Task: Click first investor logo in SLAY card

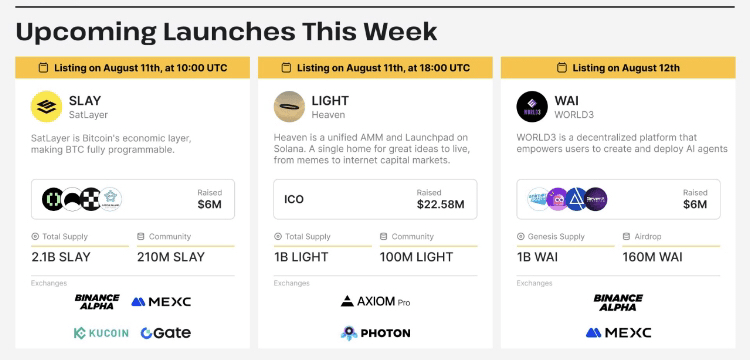Action: click(x=53, y=199)
